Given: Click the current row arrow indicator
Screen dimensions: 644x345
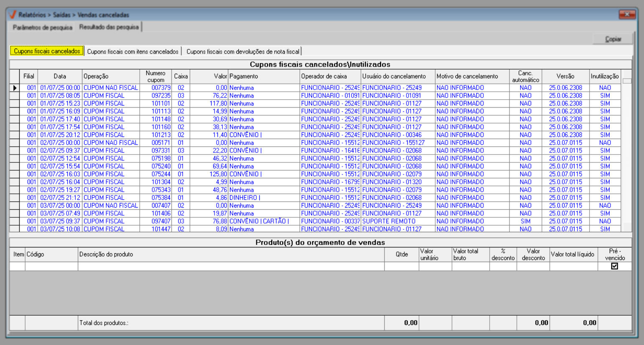Looking at the screenshot, I should pyautogui.click(x=15, y=88).
